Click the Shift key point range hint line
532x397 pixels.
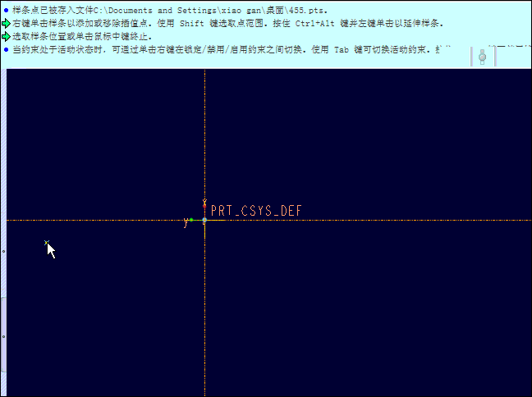click(228, 24)
